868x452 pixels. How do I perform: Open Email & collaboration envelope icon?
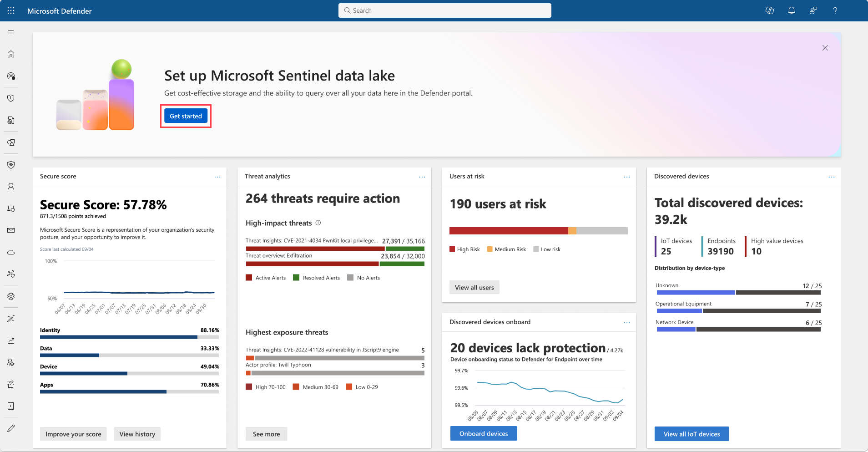11,230
